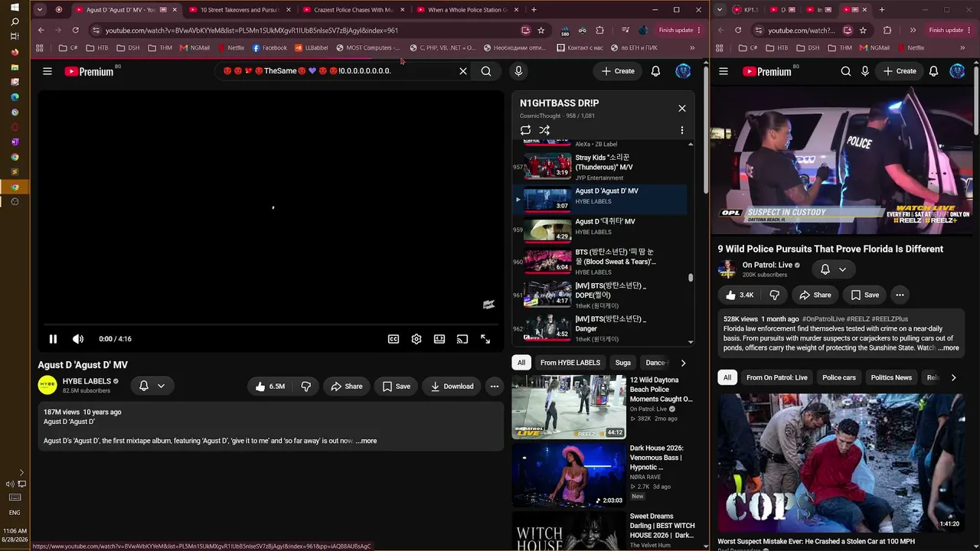Viewport: 980px width, 551px height.
Task: Seek using the Agust D video progress bar
Action: click(270, 324)
